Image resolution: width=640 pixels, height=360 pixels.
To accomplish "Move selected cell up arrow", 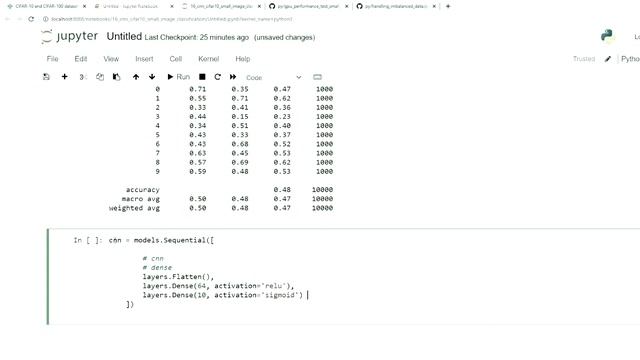I will point(136,77).
